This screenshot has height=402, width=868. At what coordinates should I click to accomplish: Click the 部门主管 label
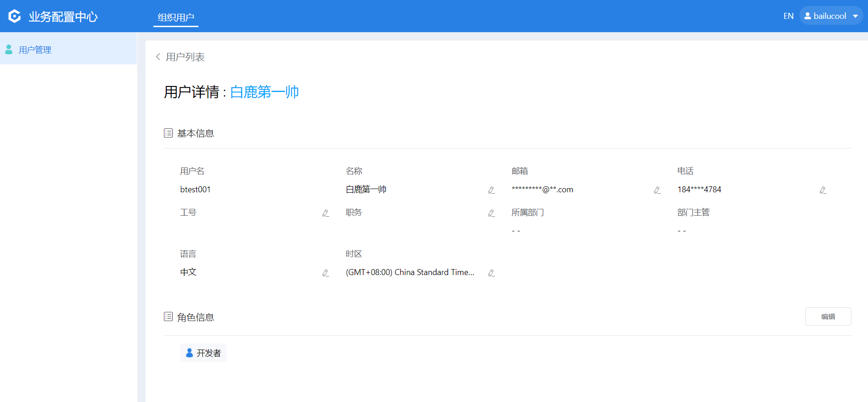tap(693, 212)
